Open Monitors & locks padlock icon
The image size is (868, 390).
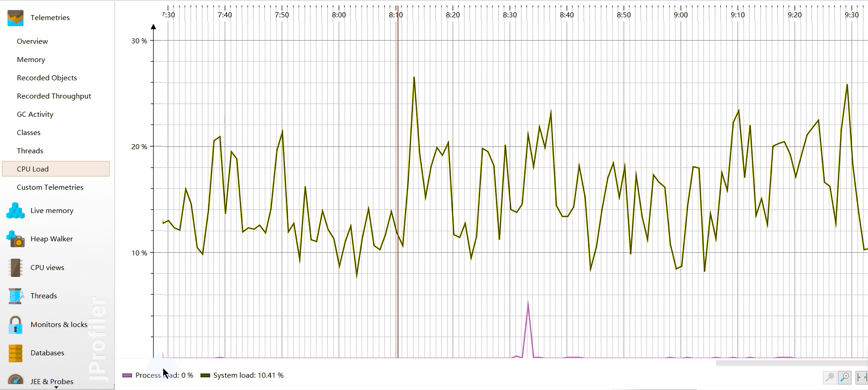click(x=15, y=325)
